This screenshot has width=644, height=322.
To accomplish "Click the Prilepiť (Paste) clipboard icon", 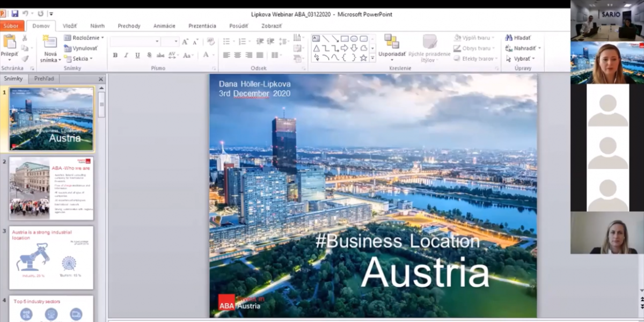I will coord(9,41).
